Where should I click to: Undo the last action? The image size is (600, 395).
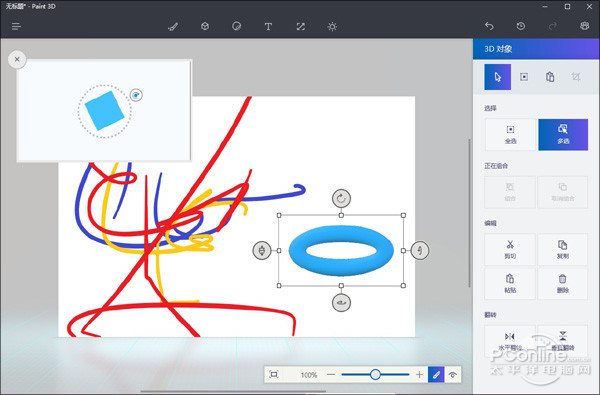(x=489, y=26)
